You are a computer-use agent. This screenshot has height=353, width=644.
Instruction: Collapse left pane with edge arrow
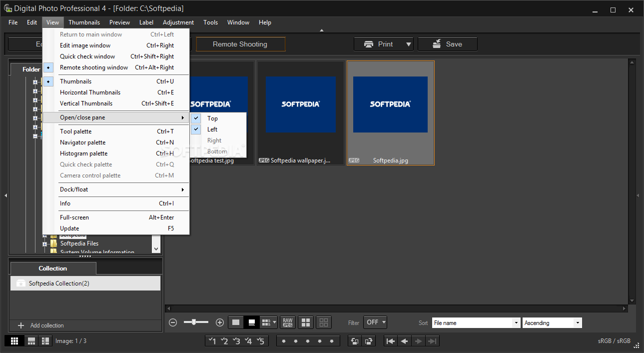click(x=5, y=195)
